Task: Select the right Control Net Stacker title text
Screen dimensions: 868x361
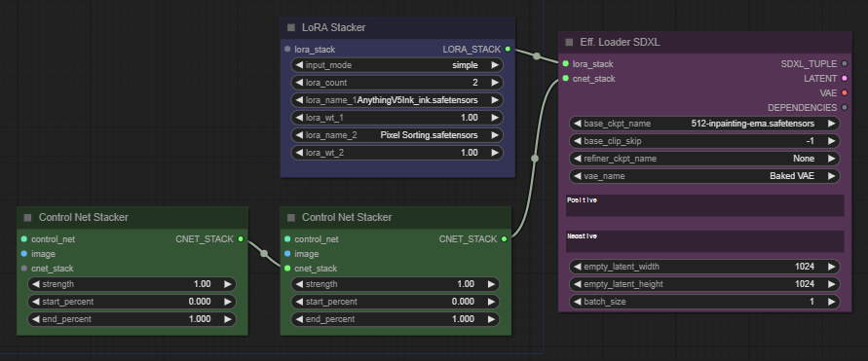Action: [347, 218]
